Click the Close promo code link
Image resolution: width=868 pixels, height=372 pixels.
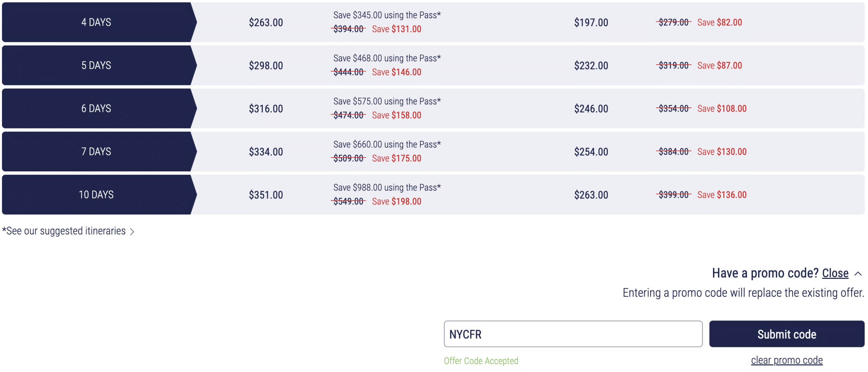click(835, 273)
